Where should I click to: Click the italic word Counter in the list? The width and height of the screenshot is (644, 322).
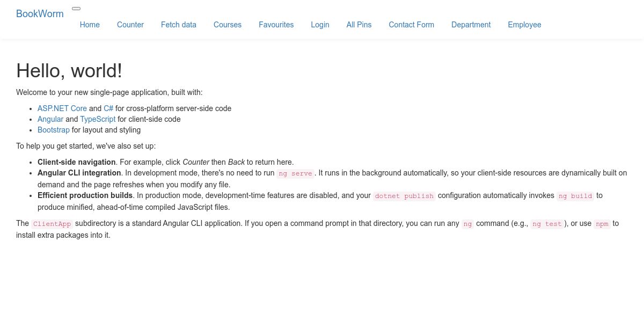pos(196,162)
